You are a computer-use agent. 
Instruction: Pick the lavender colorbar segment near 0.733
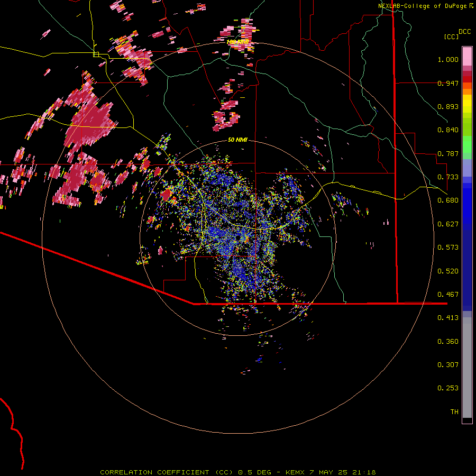tap(467, 168)
